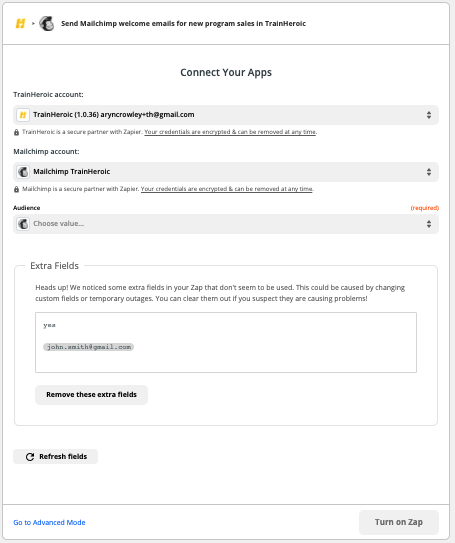Click the lock icon beside TrainHeroic security note
Screen dimensions: 455x543
(x=16, y=132)
